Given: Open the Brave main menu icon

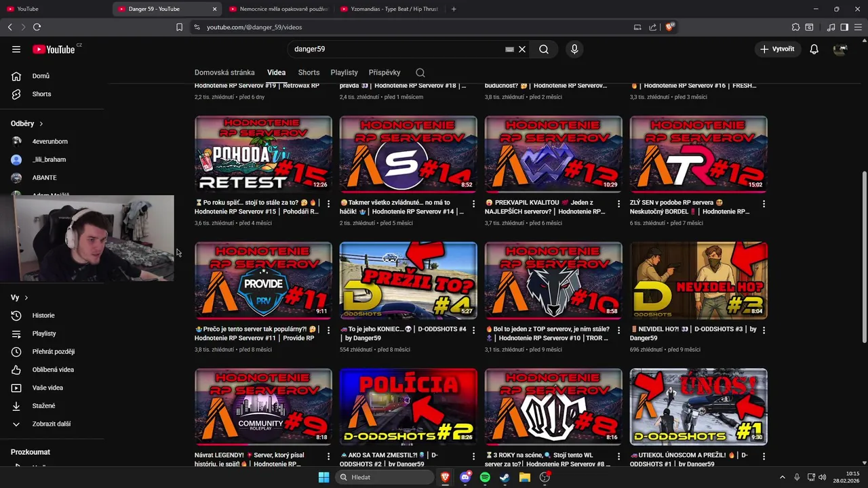Looking at the screenshot, I should 858,27.
